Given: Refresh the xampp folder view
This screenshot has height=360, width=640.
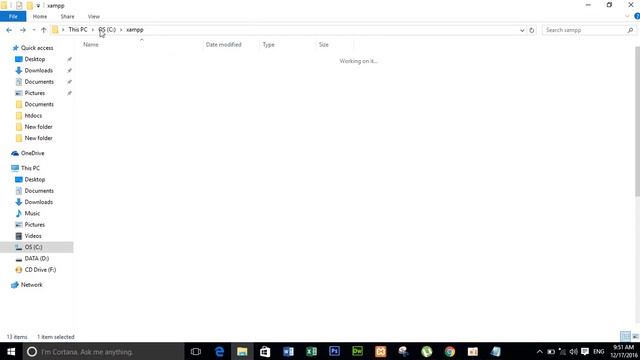Looking at the screenshot, I should [531, 30].
